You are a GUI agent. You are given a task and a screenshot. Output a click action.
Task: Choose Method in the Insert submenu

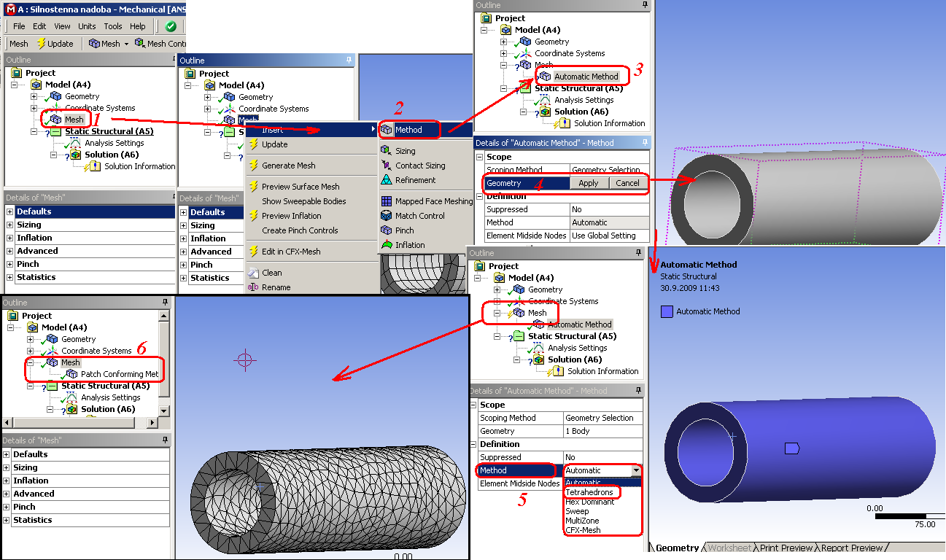point(409,130)
